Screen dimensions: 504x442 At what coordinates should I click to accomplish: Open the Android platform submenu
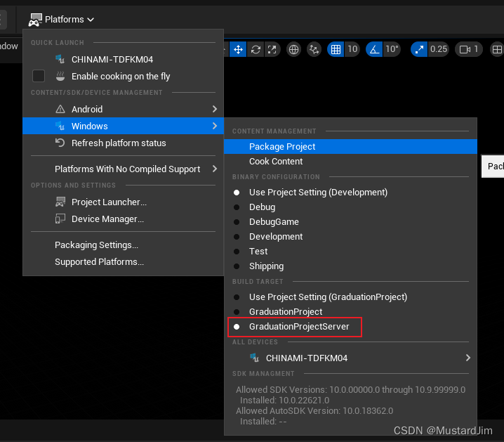(123, 110)
